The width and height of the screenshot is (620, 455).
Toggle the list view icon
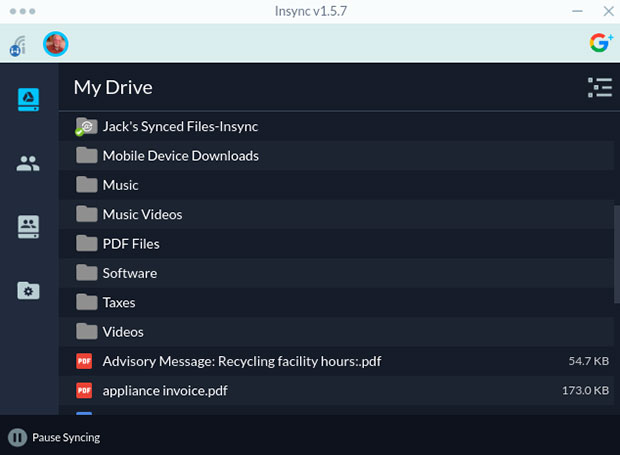600,87
